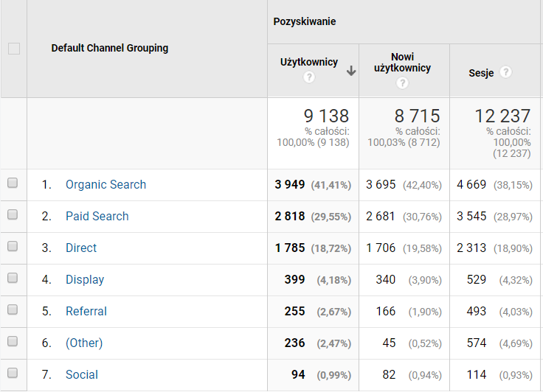The height and width of the screenshot is (392, 543).
Task: Click the (Other) channel link
Action: click(84, 343)
